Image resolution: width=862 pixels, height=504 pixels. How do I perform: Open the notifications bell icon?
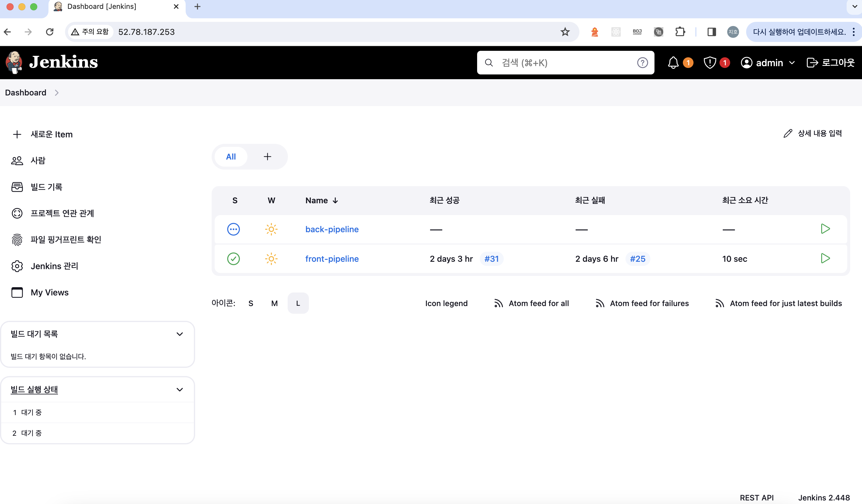click(673, 63)
